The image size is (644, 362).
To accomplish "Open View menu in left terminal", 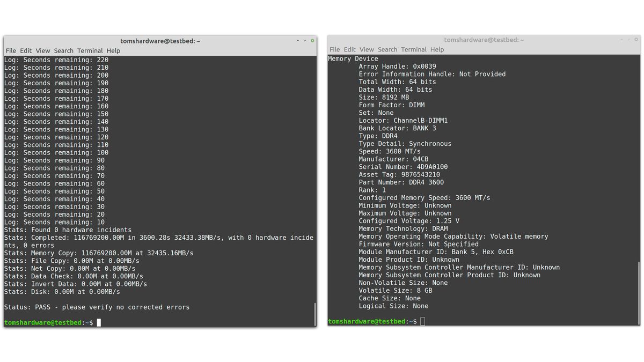I will point(43,50).
